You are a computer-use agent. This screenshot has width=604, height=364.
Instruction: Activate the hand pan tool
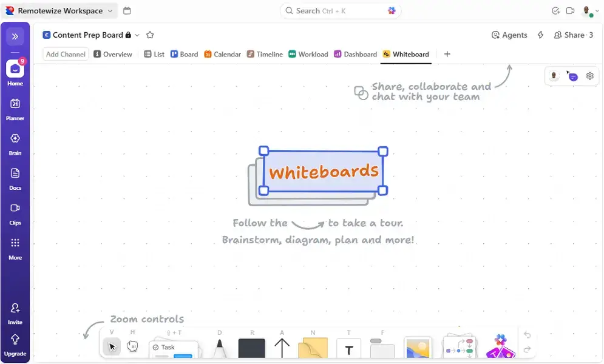[132, 346]
